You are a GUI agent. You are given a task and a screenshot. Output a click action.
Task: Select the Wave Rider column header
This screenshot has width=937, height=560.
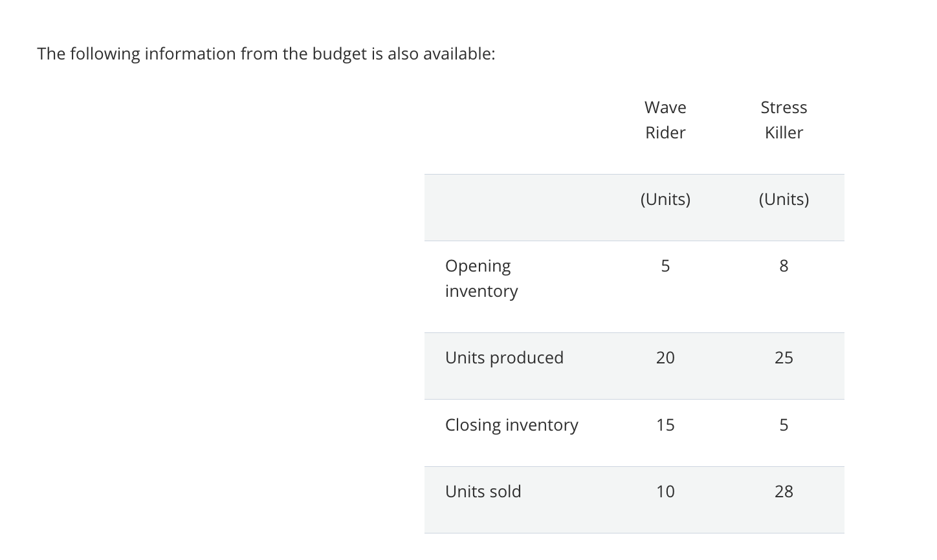click(x=665, y=120)
